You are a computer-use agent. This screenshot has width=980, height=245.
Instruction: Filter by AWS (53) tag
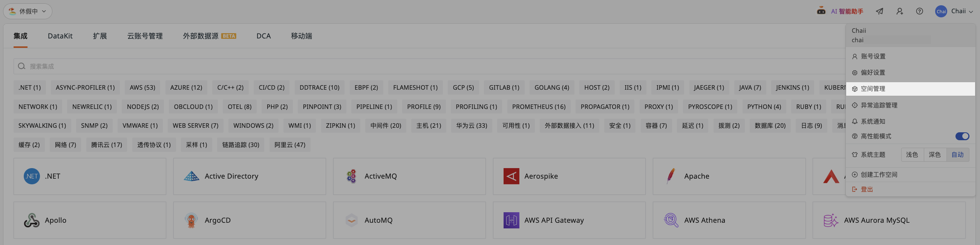142,87
